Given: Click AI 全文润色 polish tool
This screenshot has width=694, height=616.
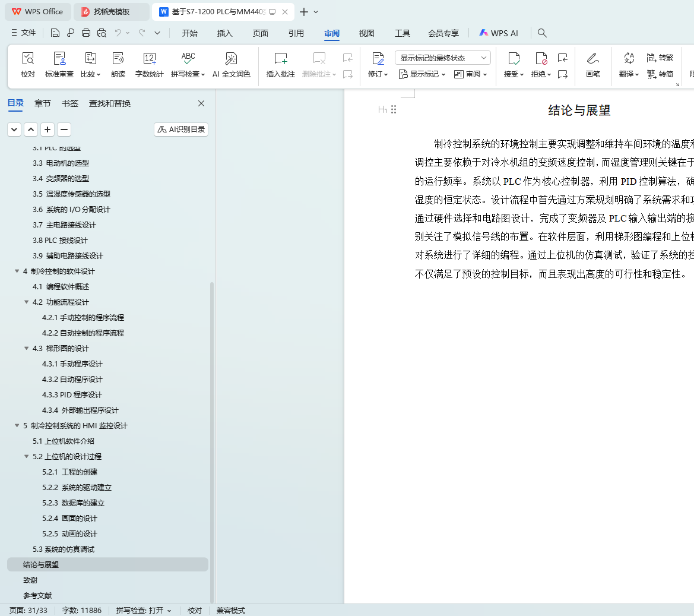Looking at the screenshot, I should pyautogui.click(x=232, y=65).
